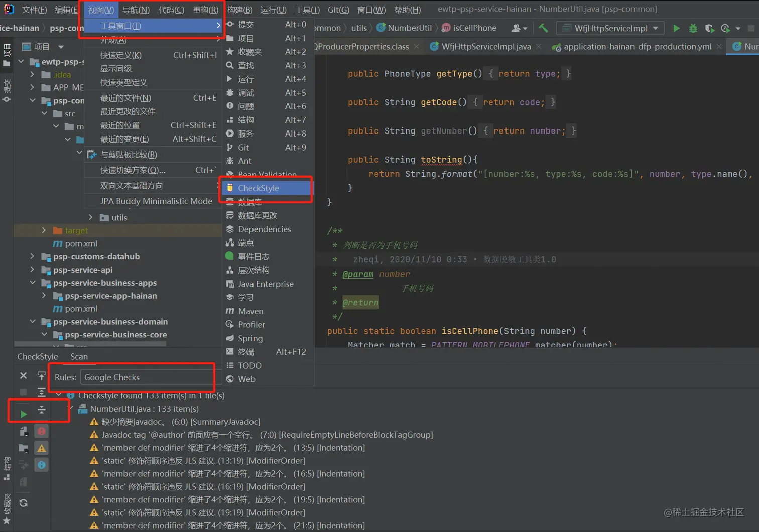Collapse all CheckStyle result nodes
Image resolution: width=759 pixels, height=532 pixels.
[42, 410]
